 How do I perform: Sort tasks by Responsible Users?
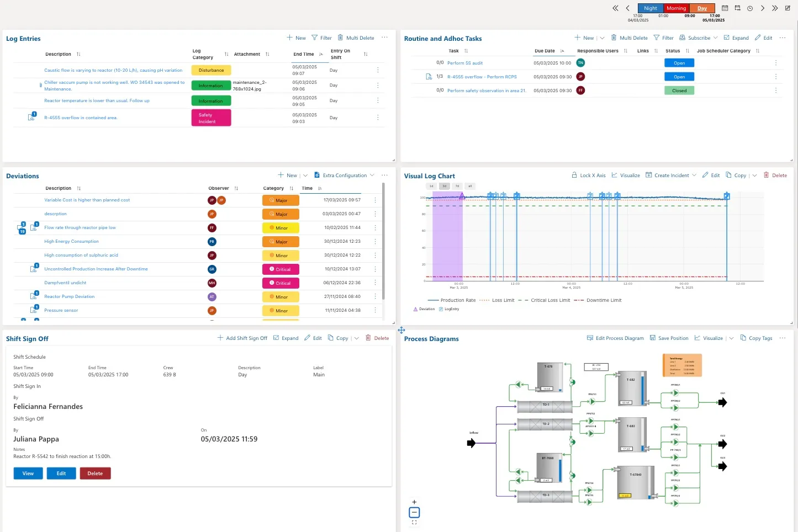coord(626,51)
